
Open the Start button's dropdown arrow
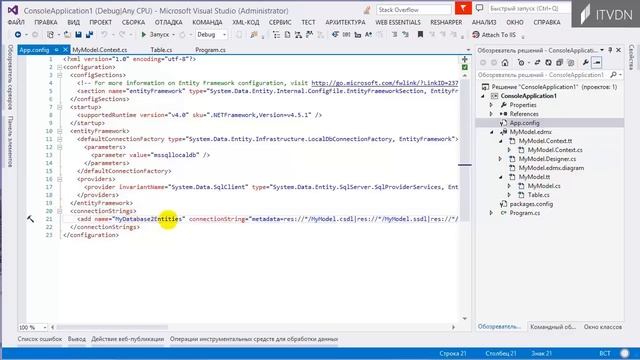173,35
